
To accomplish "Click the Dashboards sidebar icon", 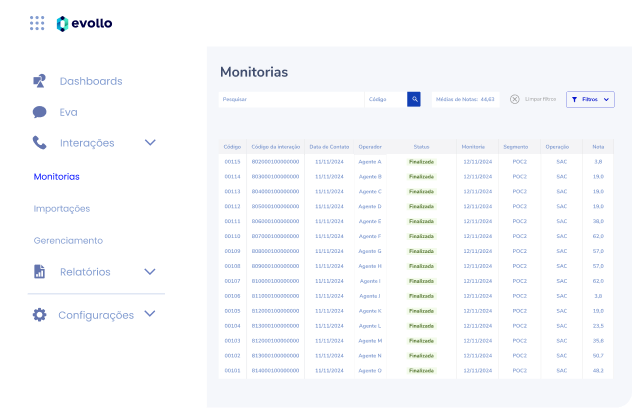I will click(40, 81).
